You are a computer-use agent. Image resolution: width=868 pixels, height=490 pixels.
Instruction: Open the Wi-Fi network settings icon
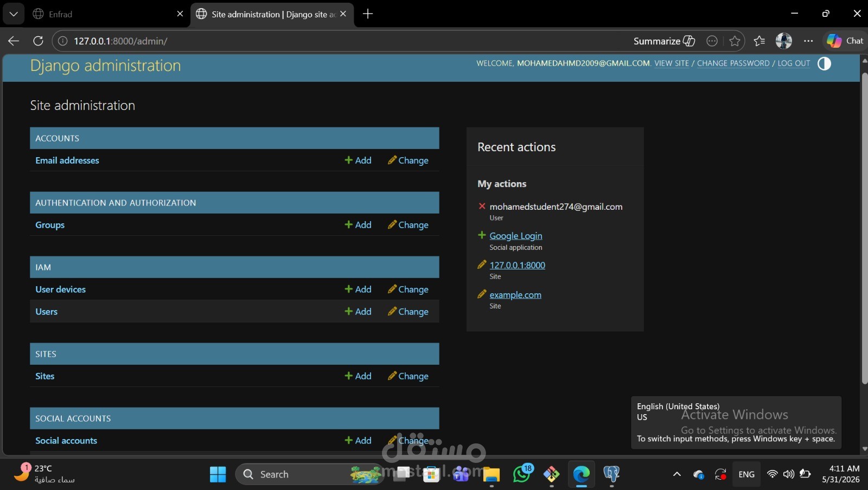[x=772, y=474]
